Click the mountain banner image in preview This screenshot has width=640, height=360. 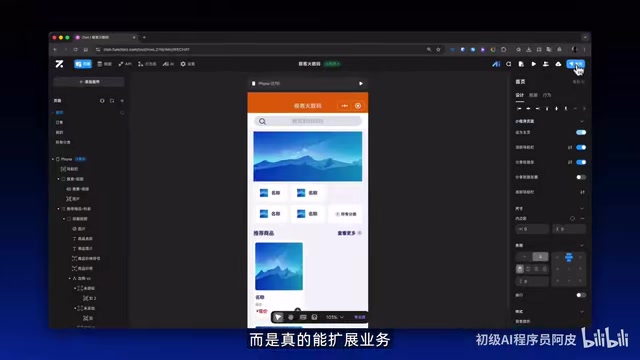tap(308, 156)
